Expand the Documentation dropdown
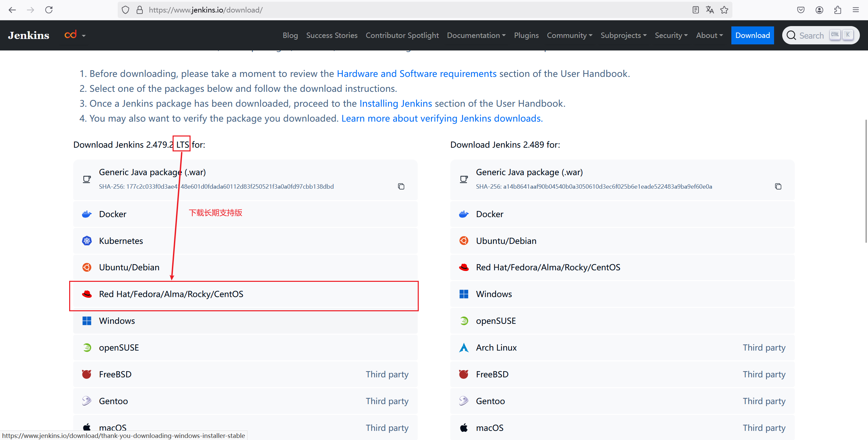The width and height of the screenshot is (868, 440). pos(476,35)
